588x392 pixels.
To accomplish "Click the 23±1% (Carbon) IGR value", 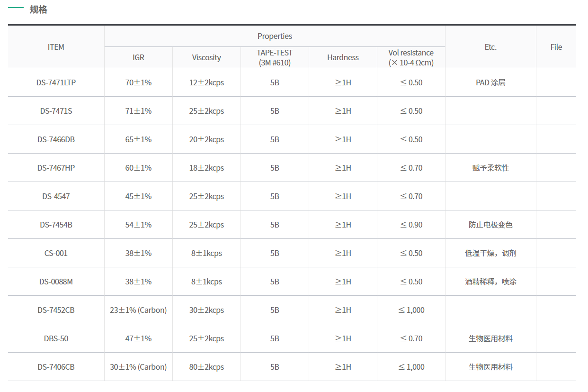I will click(x=138, y=310).
